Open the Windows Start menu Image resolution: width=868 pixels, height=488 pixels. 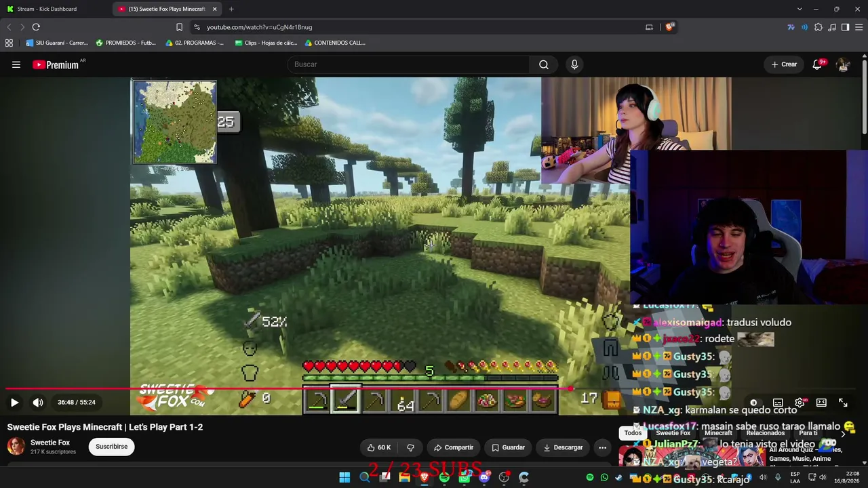pyautogui.click(x=344, y=478)
